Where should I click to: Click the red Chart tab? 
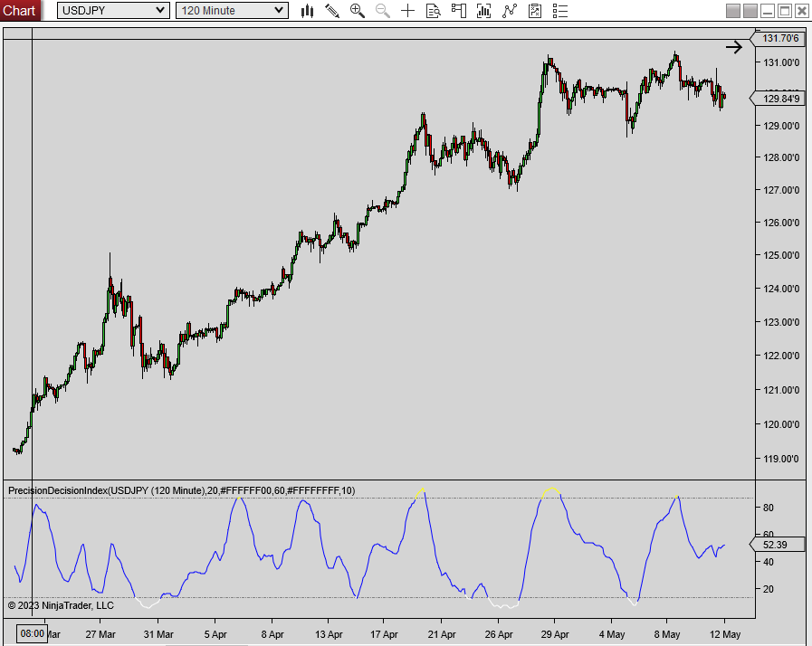20,10
